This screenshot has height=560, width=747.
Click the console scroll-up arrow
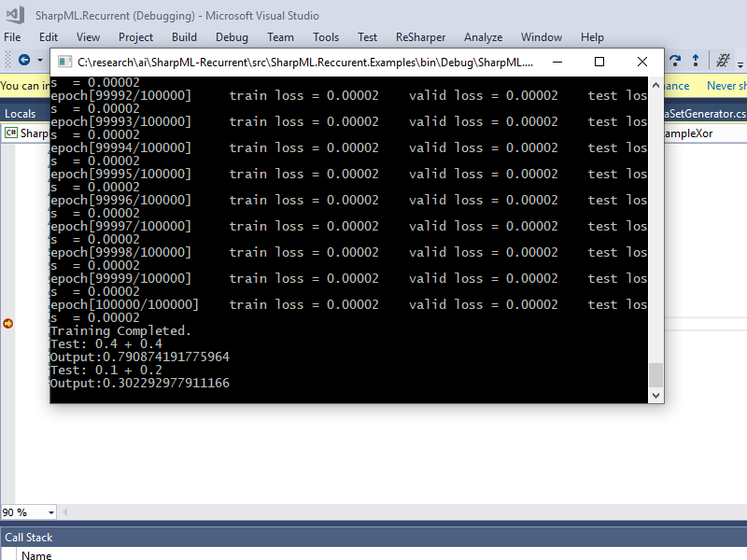(x=656, y=86)
